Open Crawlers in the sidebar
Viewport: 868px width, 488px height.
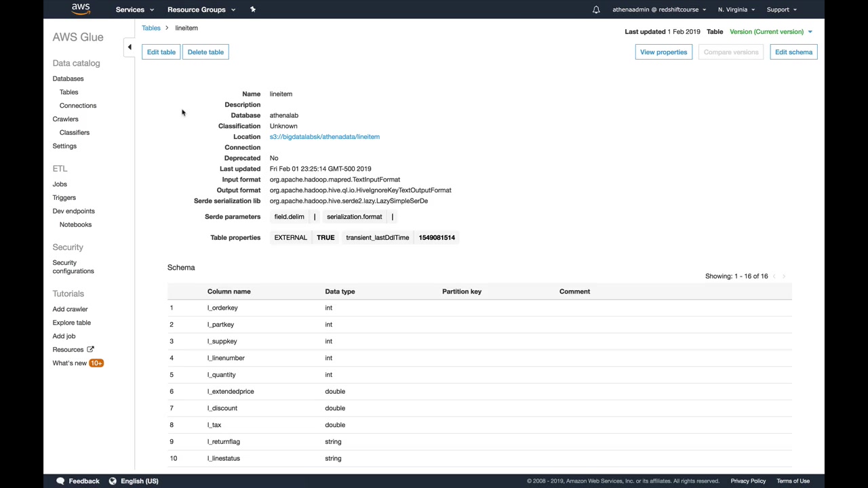(x=65, y=119)
